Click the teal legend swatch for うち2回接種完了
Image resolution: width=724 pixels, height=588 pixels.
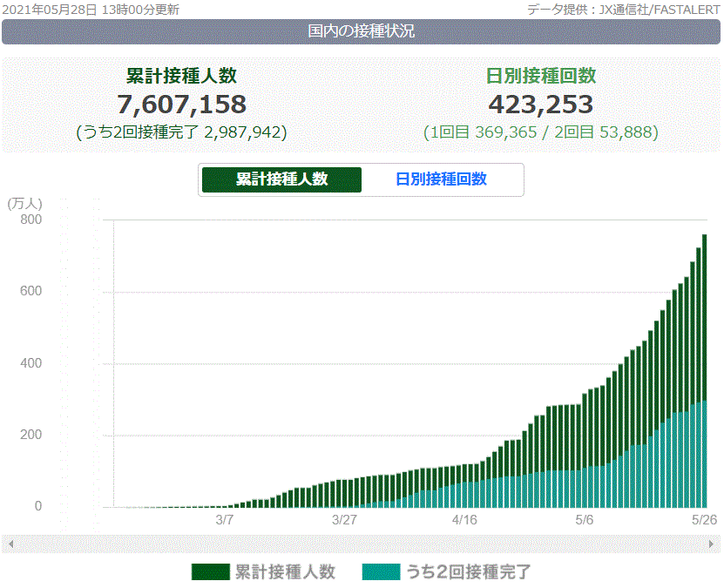click(x=380, y=572)
